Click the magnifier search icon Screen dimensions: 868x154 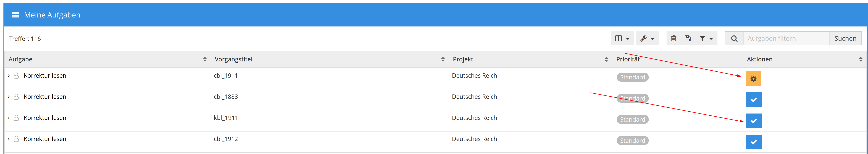pos(734,38)
